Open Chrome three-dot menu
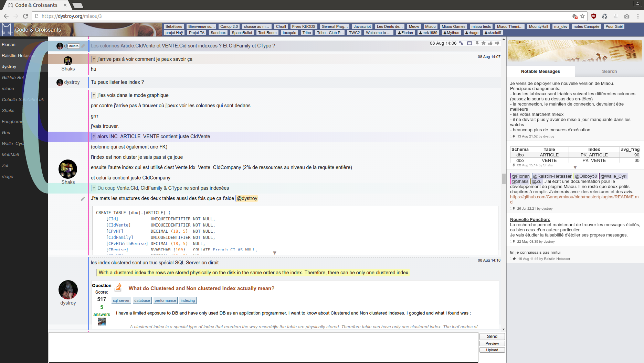 coord(638,16)
